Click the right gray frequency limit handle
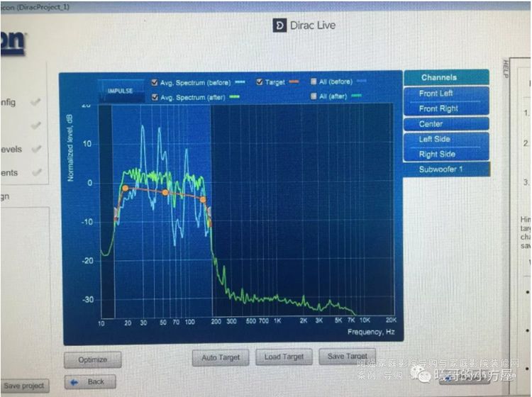Screen dimensions: 532x397 click(x=209, y=213)
